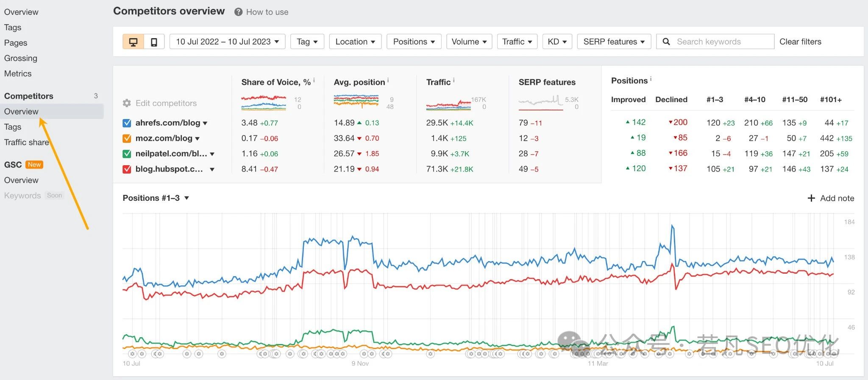Expand the ahrefs.com/blog competitor menu
Viewport: 868px width, 380px height.
pyautogui.click(x=205, y=123)
